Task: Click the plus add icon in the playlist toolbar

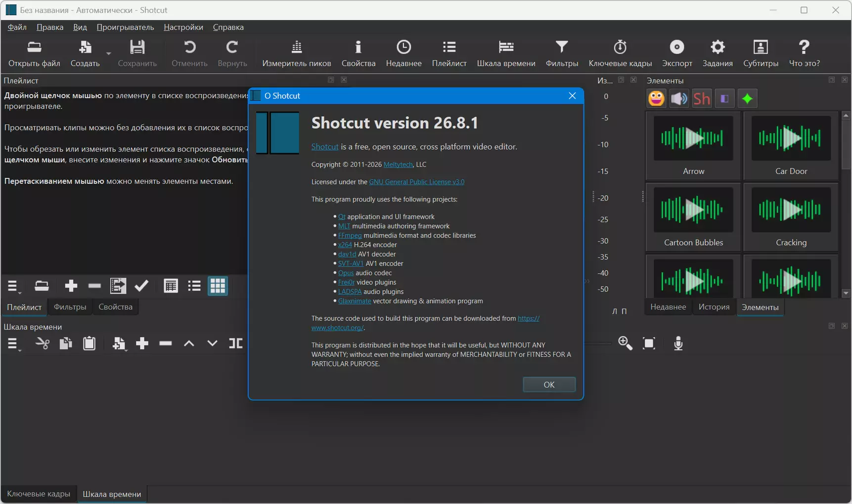Action: tap(71, 286)
